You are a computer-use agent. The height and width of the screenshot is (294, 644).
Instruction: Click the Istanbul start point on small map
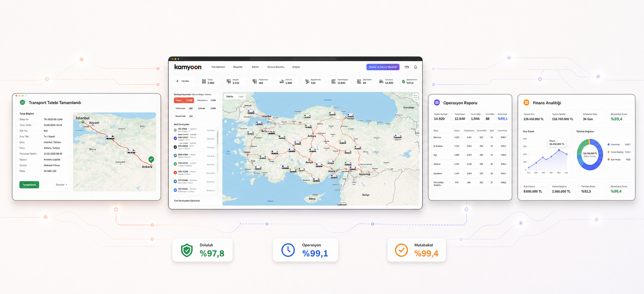83,122
